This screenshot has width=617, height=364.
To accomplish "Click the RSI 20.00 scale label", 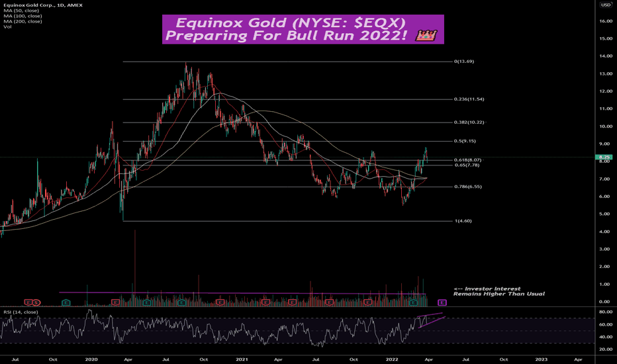I will pos(606,349).
